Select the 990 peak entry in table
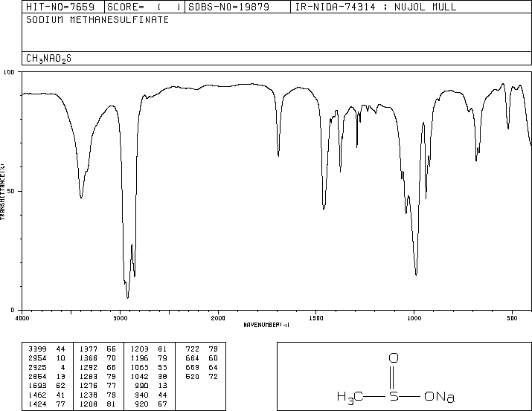 151,386
